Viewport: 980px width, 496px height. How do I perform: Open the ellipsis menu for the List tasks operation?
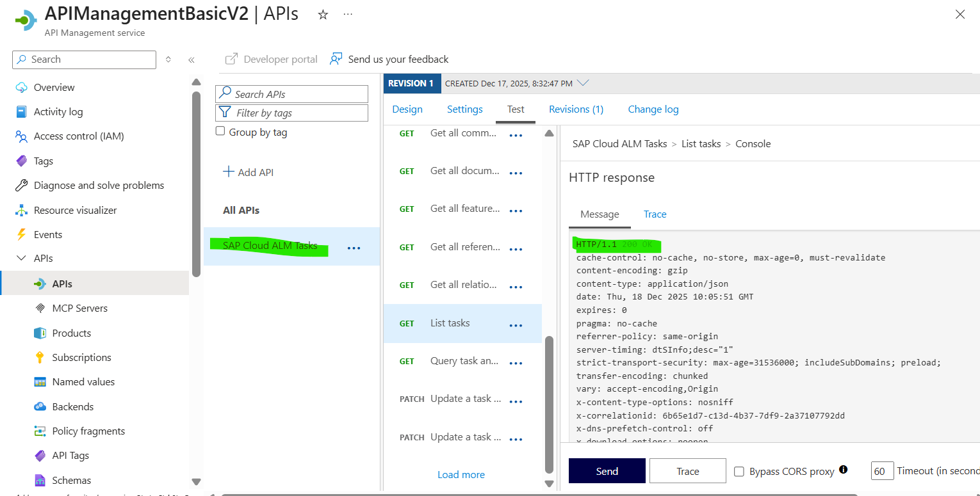click(x=516, y=325)
